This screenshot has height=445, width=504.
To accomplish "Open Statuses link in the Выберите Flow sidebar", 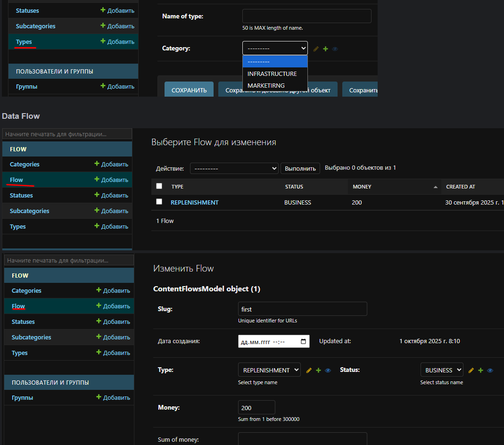I will [21, 195].
